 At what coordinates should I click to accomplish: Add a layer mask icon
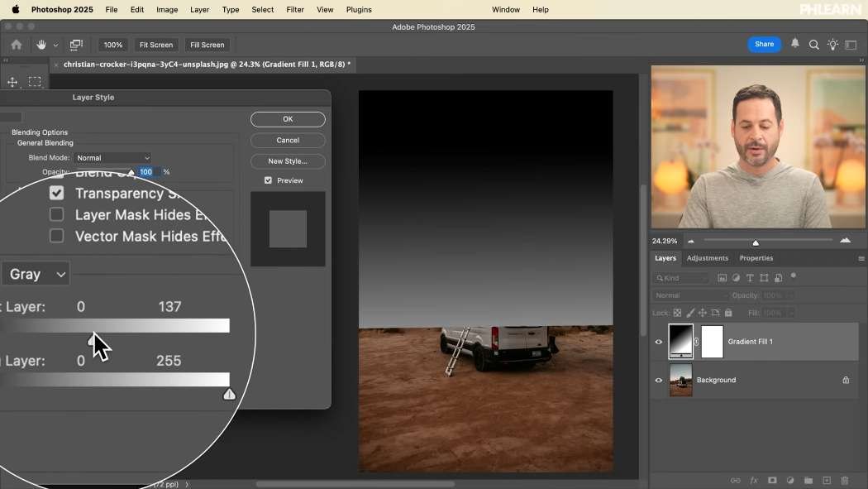pos(772,481)
